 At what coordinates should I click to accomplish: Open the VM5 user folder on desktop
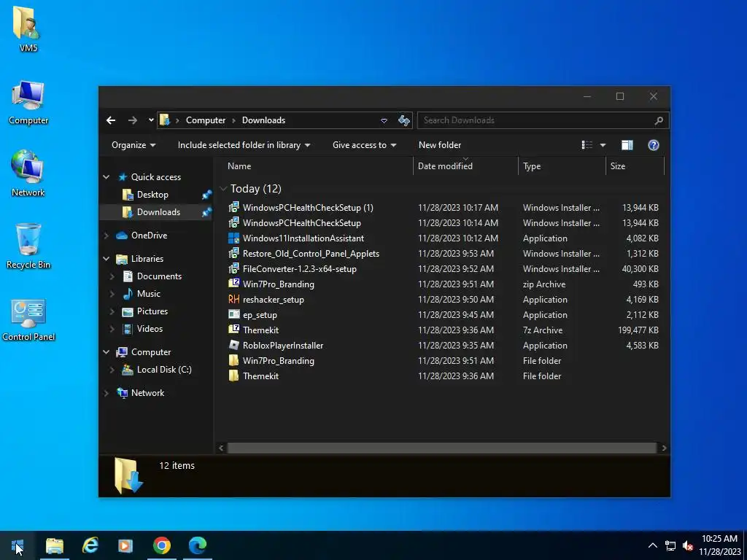click(28, 28)
